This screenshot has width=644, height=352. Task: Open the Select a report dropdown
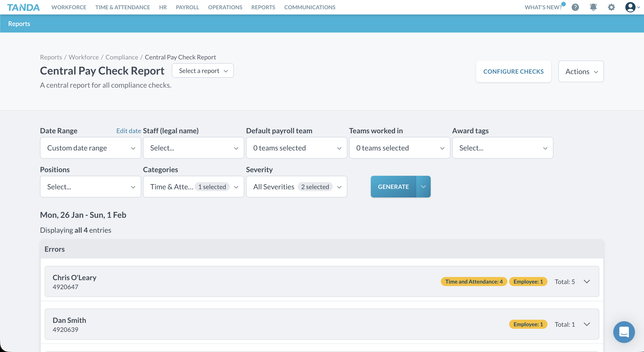pyautogui.click(x=203, y=71)
